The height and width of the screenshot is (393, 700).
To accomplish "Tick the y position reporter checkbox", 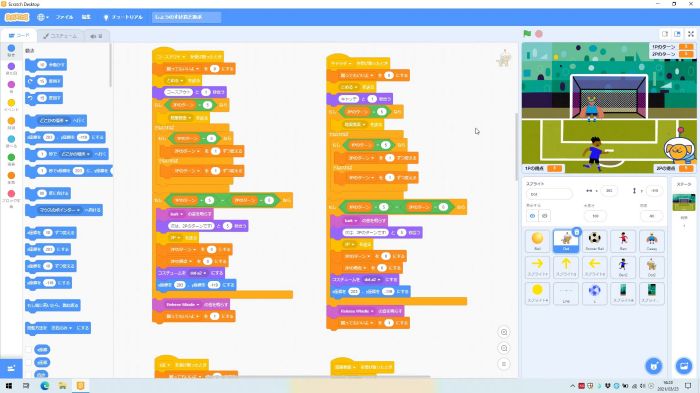I will [x=29, y=363].
